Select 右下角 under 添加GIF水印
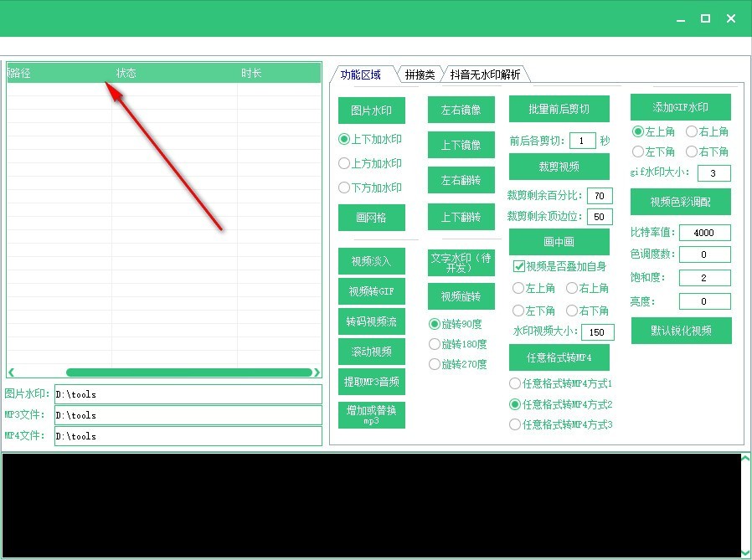The height and width of the screenshot is (560, 752). [707, 152]
